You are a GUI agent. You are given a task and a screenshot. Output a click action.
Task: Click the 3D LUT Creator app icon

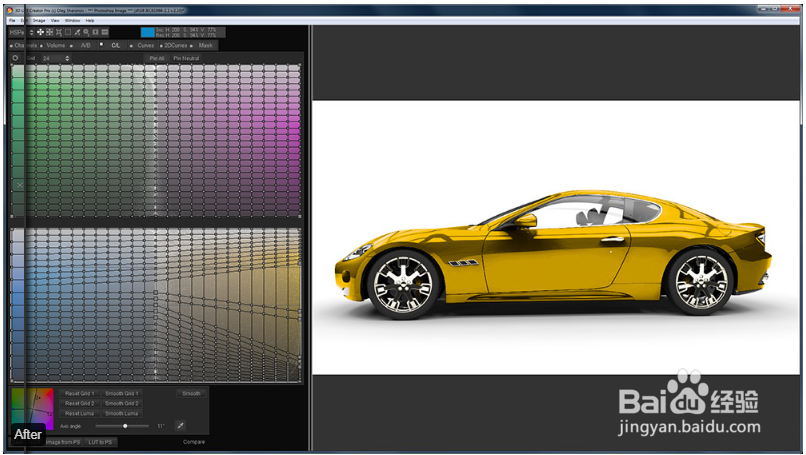[10, 10]
